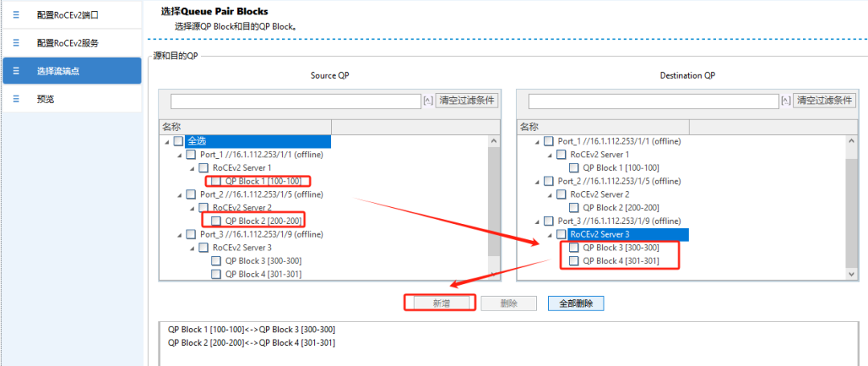Click the Source QP list scroll-up arrow
This screenshot has width=868, height=366.
[493, 141]
